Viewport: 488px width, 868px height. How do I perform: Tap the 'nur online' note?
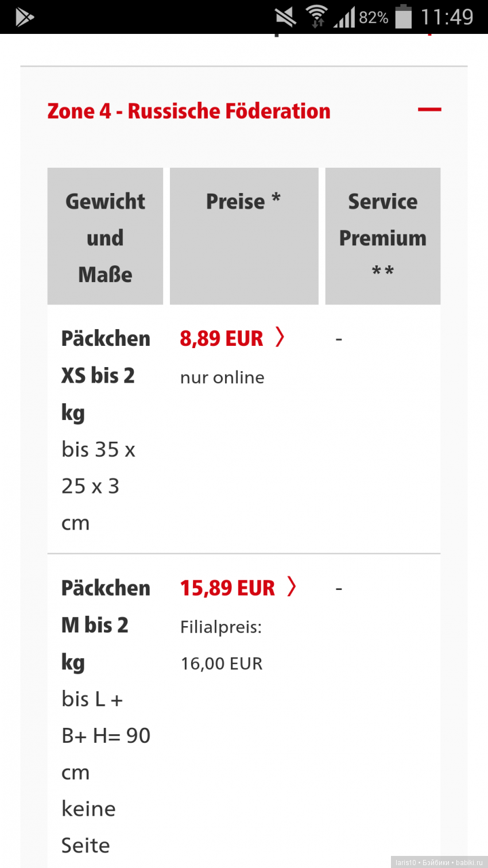222,377
